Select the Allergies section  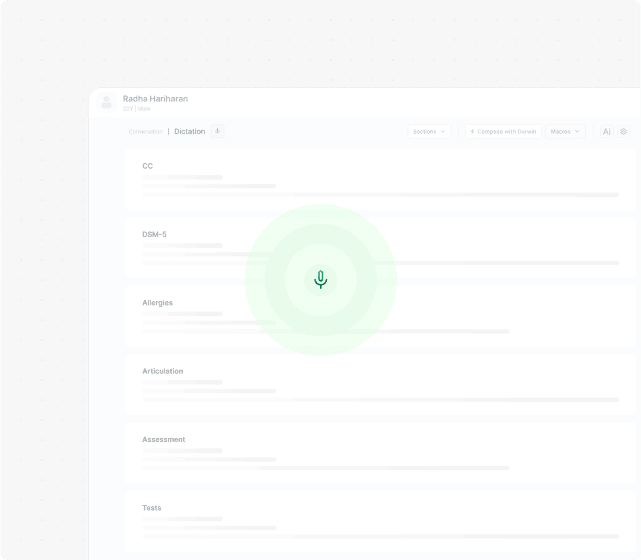tap(157, 302)
